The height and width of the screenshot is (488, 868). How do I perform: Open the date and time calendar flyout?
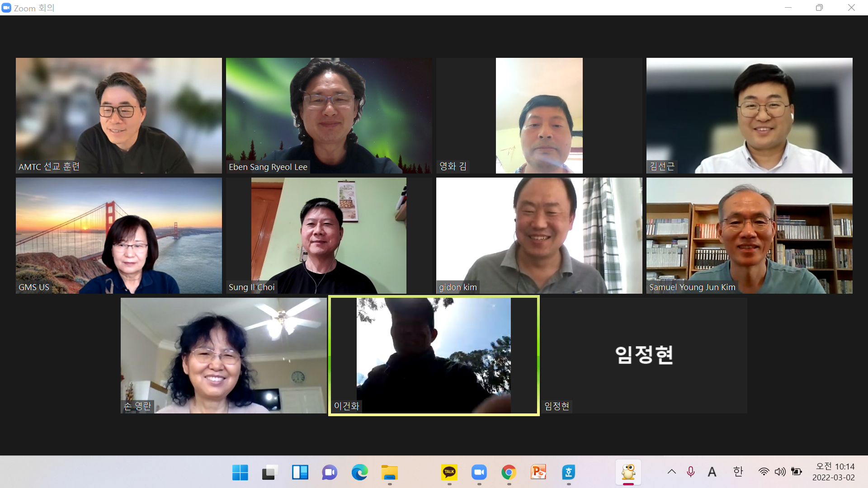[x=835, y=472]
